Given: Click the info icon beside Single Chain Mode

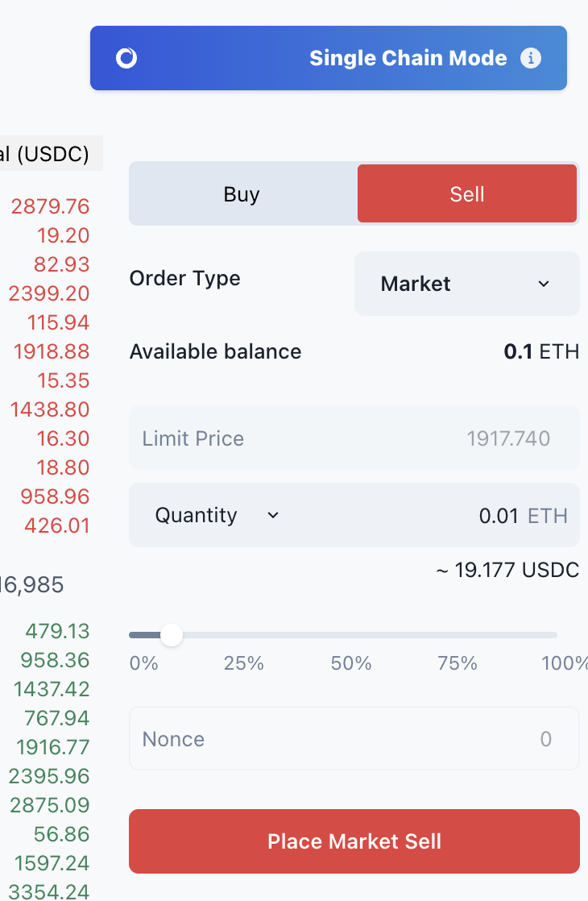Looking at the screenshot, I should [x=530, y=58].
